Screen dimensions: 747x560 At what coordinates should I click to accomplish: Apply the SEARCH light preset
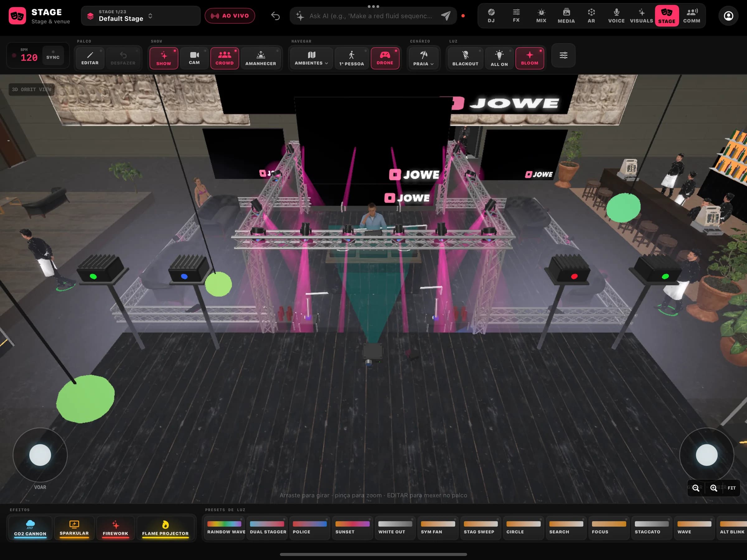566,528
